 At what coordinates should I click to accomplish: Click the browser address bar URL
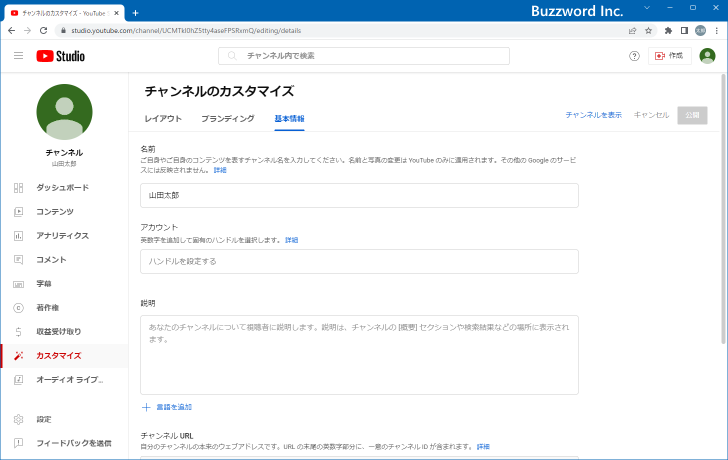tap(186, 31)
